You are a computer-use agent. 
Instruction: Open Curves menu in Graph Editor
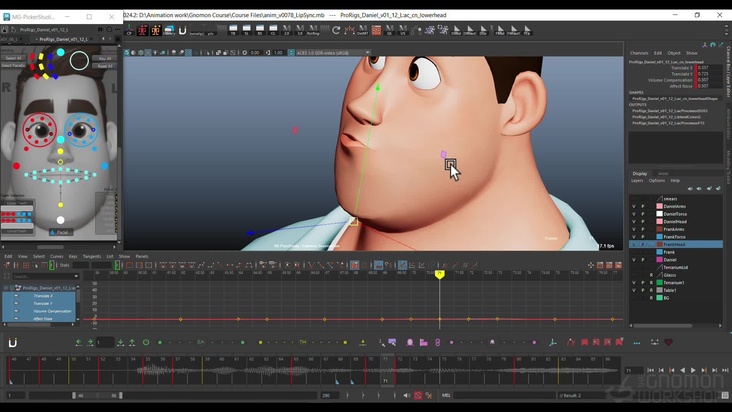(x=56, y=256)
